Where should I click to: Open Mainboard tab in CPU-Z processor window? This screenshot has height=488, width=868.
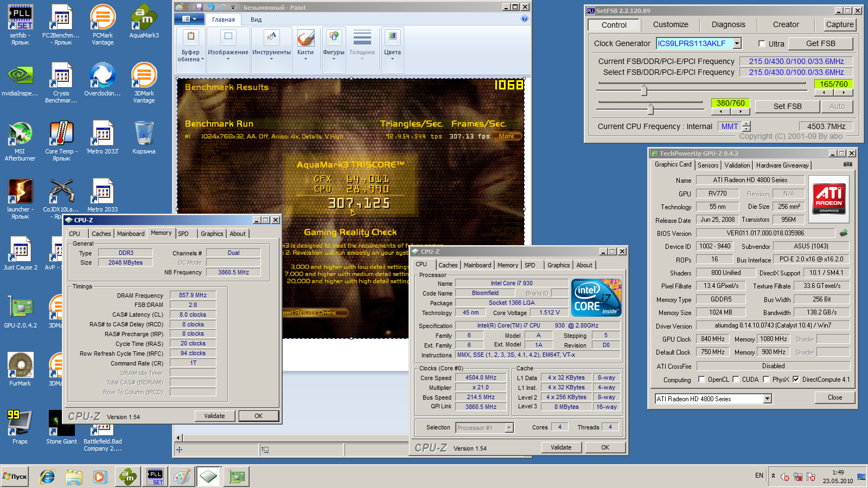[x=477, y=265]
